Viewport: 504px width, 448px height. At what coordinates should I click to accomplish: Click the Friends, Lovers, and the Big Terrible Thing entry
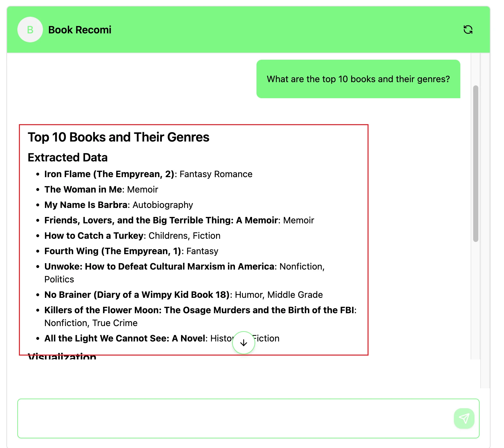[179, 220]
